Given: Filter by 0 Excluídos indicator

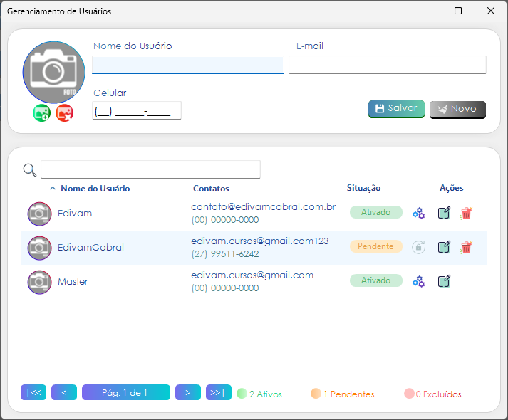Looking at the screenshot, I should [x=433, y=394].
